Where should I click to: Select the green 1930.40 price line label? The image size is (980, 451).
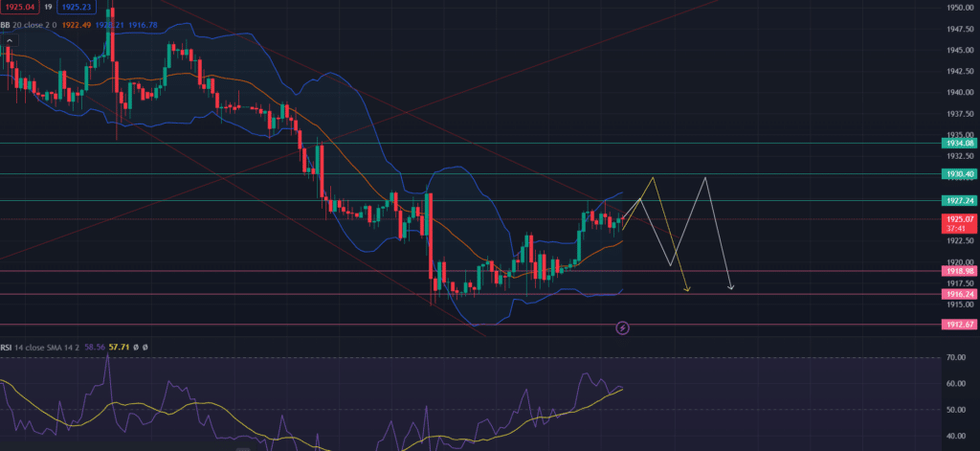click(x=959, y=174)
